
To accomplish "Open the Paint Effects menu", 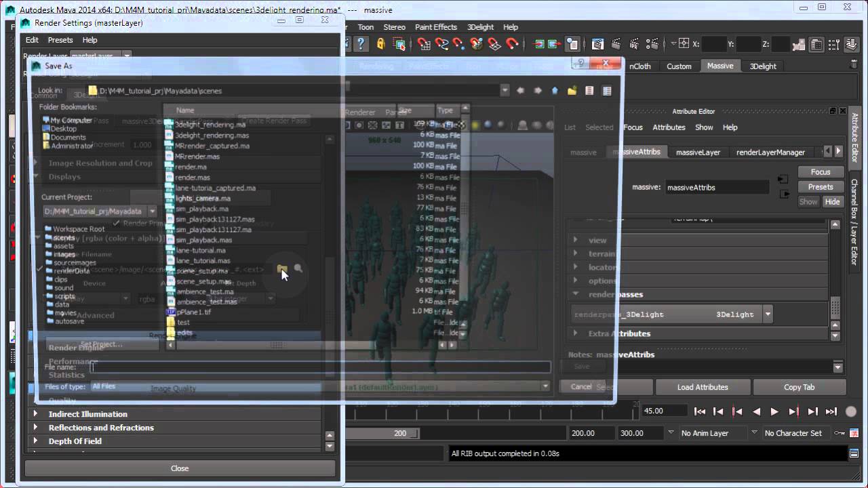I will 435,27.
